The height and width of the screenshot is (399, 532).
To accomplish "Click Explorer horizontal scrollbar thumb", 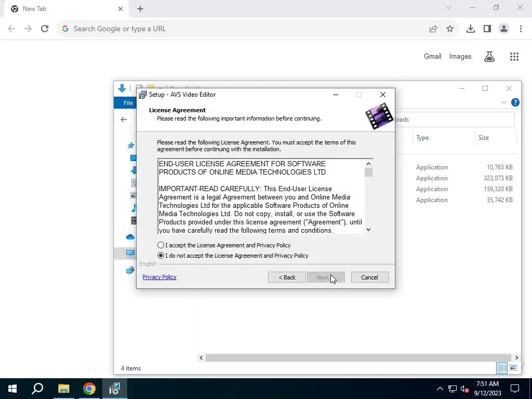I will click(x=358, y=357).
